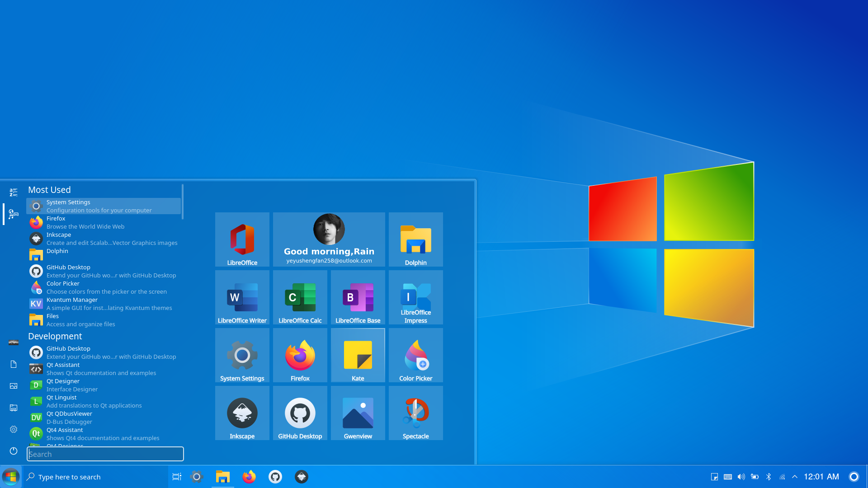Select GitHub Desktop under Development
868x488 pixels.
104,352
